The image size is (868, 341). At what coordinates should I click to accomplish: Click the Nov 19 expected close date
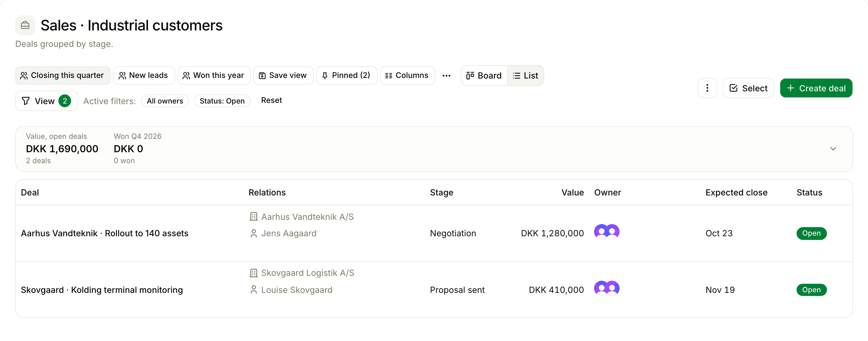(x=720, y=290)
